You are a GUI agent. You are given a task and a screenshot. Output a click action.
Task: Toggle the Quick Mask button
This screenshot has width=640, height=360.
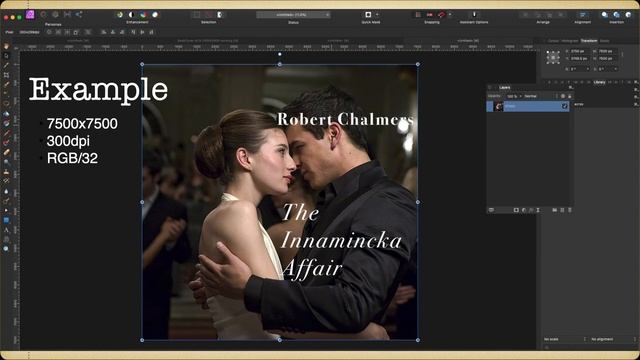click(x=368, y=15)
